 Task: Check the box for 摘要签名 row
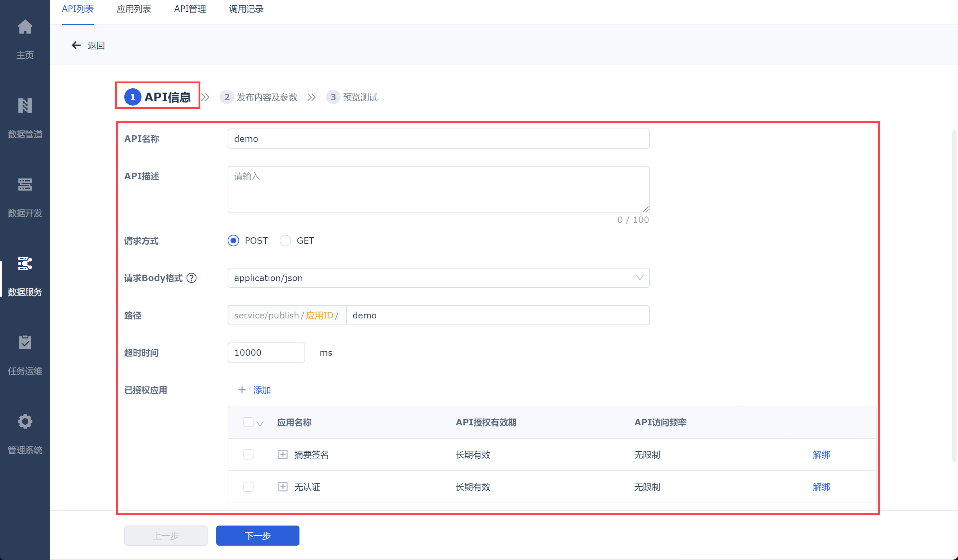pos(248,455)
